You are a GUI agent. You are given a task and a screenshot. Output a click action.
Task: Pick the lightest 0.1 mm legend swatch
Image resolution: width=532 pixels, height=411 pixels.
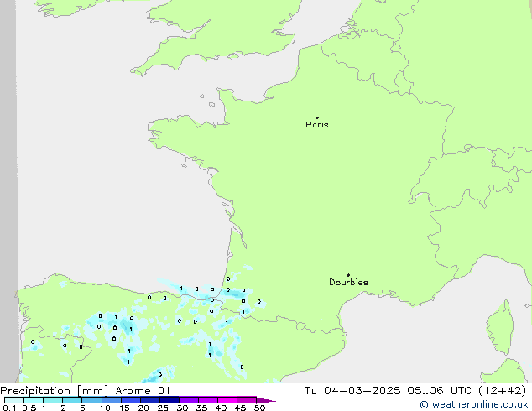13,400
